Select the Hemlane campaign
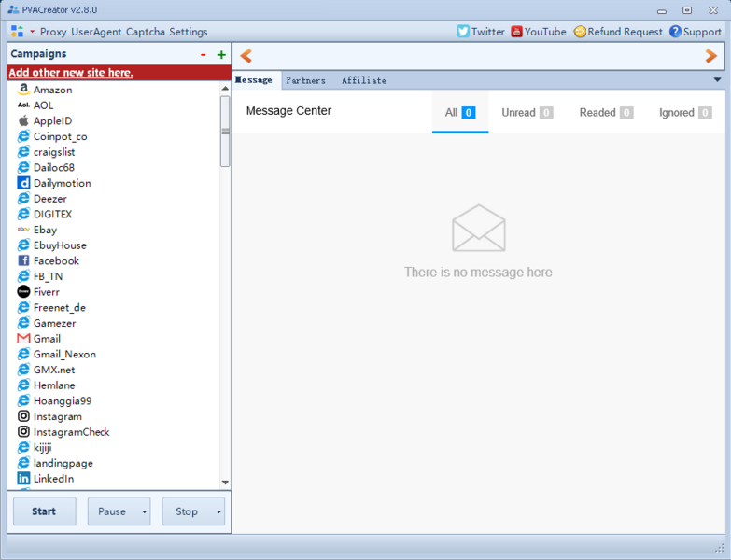 [x=54, y=385]
